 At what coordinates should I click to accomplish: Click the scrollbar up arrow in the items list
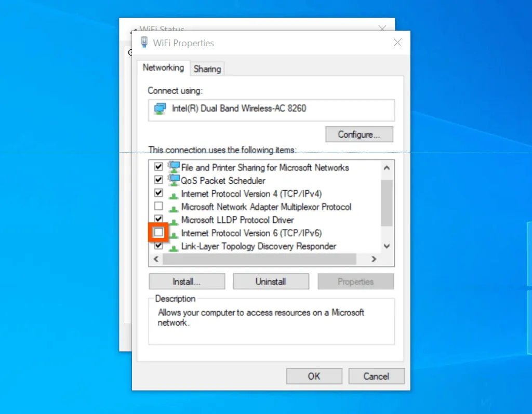[387, 168]
